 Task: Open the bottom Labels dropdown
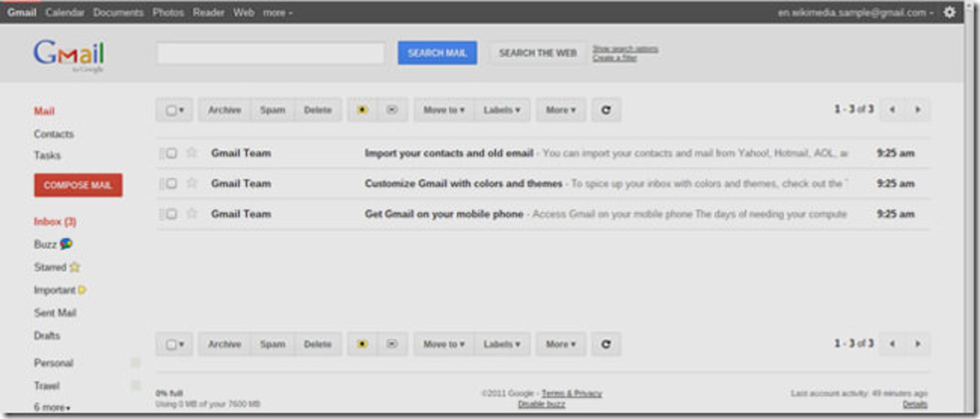coord(502,344)
